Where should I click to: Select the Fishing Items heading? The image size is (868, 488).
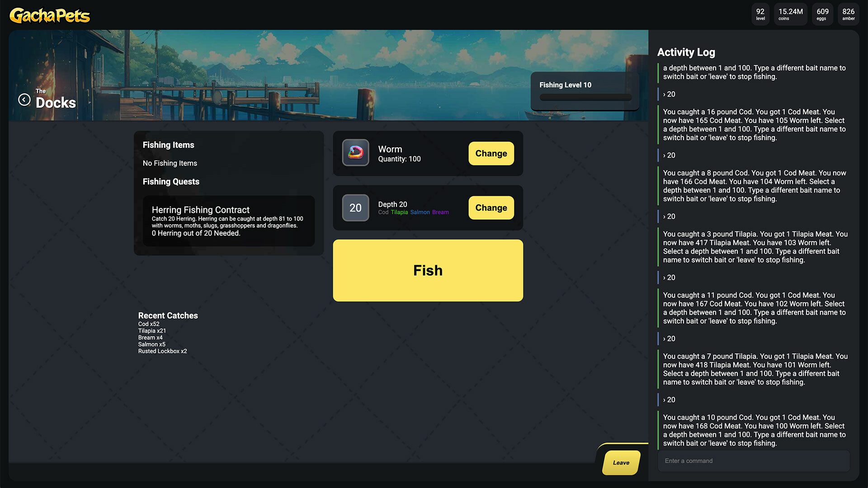click(x=168, y=145)
